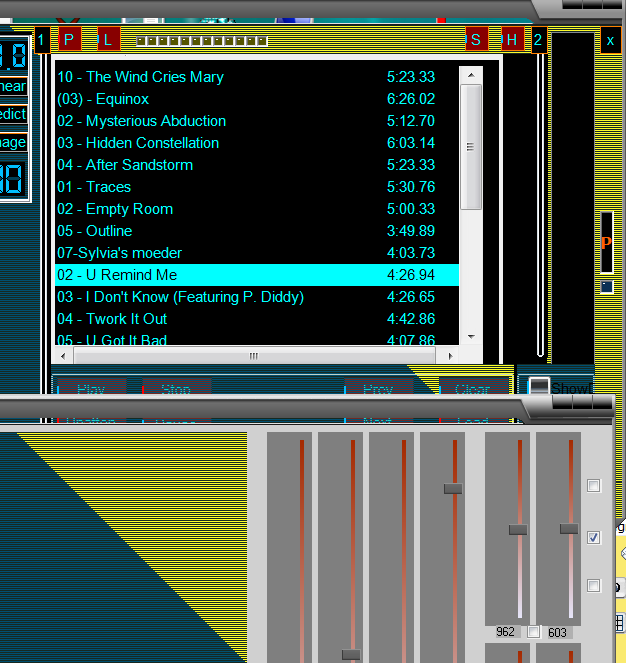Select track '10 - The Wind Cries Mary'
Screen dimensions: 626x663
(x=257, y=77)
